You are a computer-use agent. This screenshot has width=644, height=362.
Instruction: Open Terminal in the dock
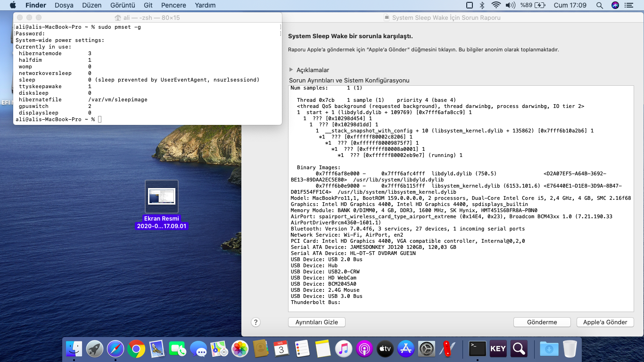477,349
